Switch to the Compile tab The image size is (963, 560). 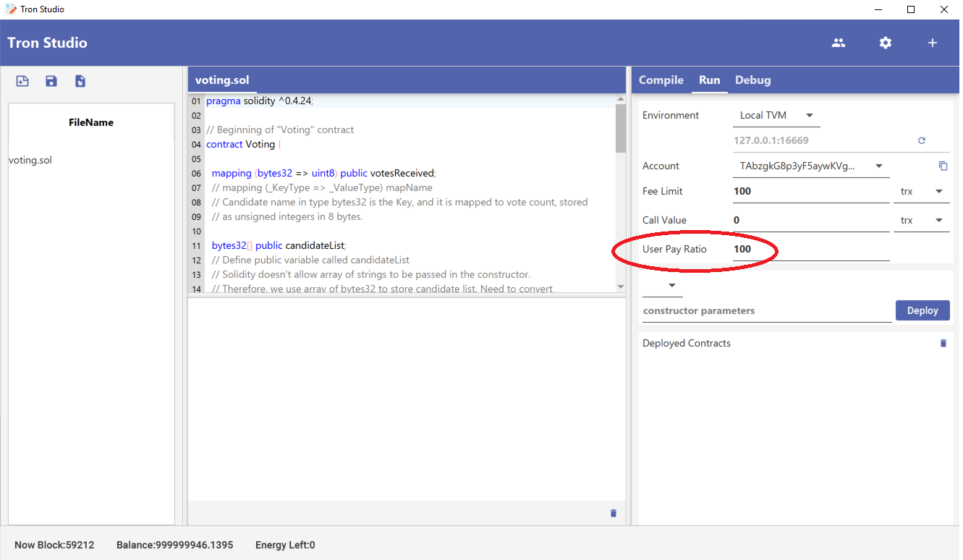pos(661,80)
